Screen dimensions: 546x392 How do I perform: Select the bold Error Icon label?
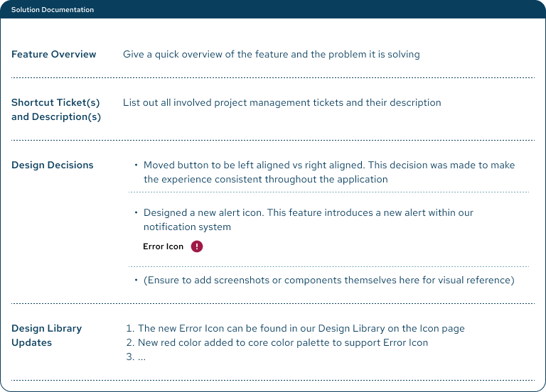[164, 246]
